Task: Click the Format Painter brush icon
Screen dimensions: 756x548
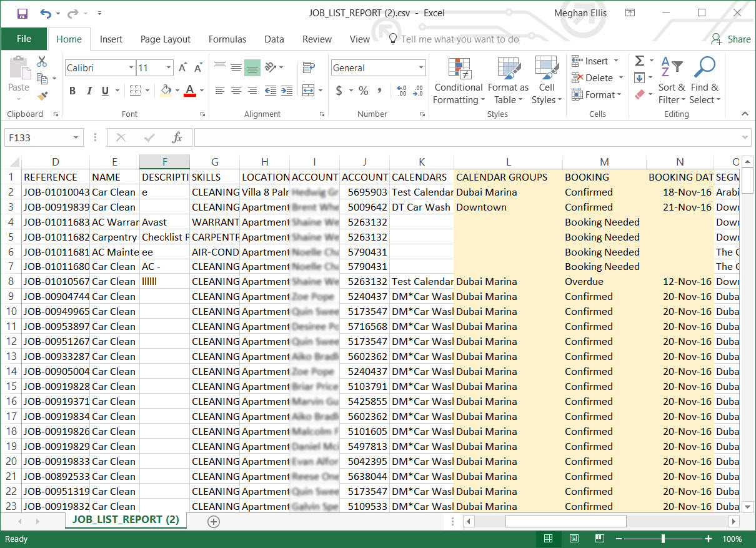Action: pyautogui.click(x=42, y=96)
